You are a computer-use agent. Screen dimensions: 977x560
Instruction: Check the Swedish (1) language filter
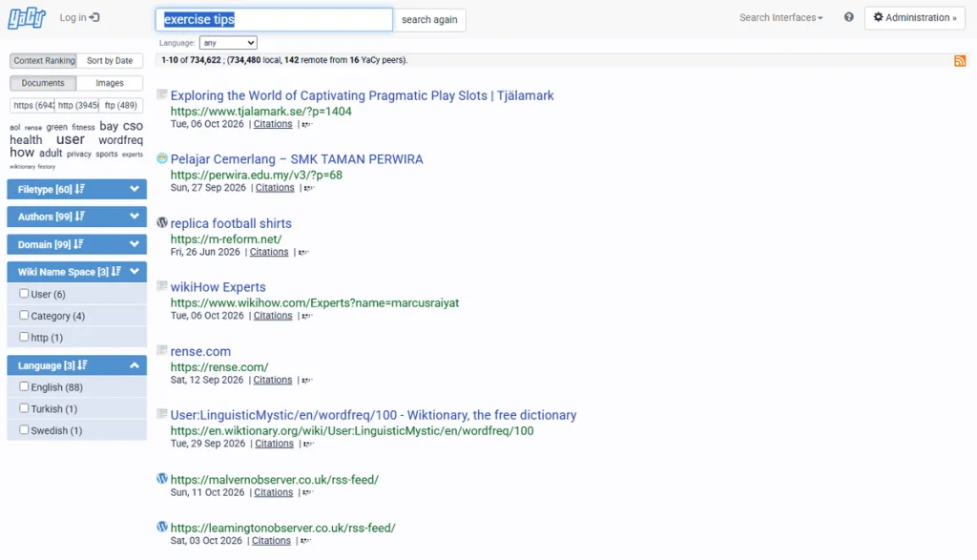tap(24, 429)
